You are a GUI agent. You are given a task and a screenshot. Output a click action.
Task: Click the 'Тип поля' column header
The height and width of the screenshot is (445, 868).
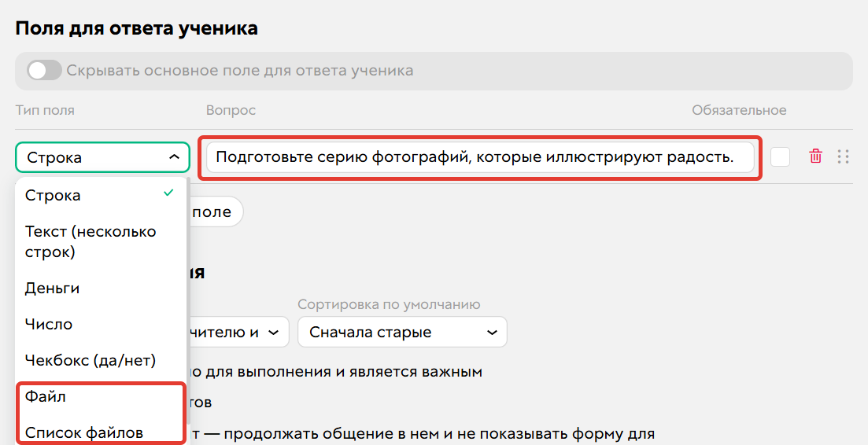pyautogui.click(x=45, y=110)
